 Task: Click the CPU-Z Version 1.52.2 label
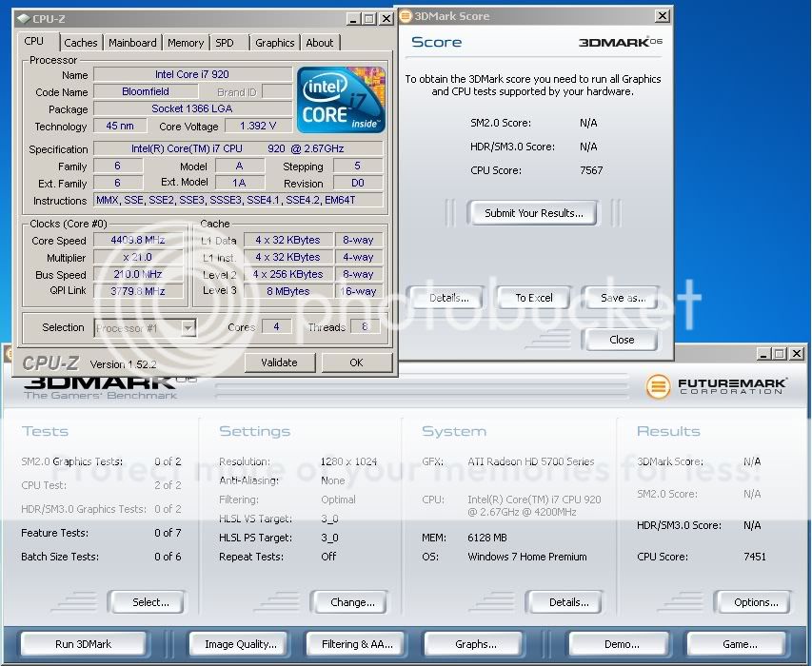click(123, 364)
